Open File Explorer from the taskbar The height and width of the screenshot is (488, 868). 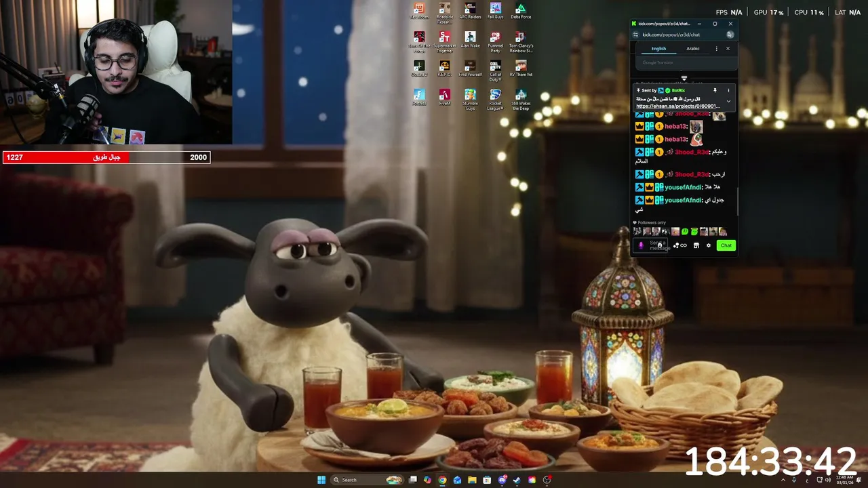coord(472,480)
